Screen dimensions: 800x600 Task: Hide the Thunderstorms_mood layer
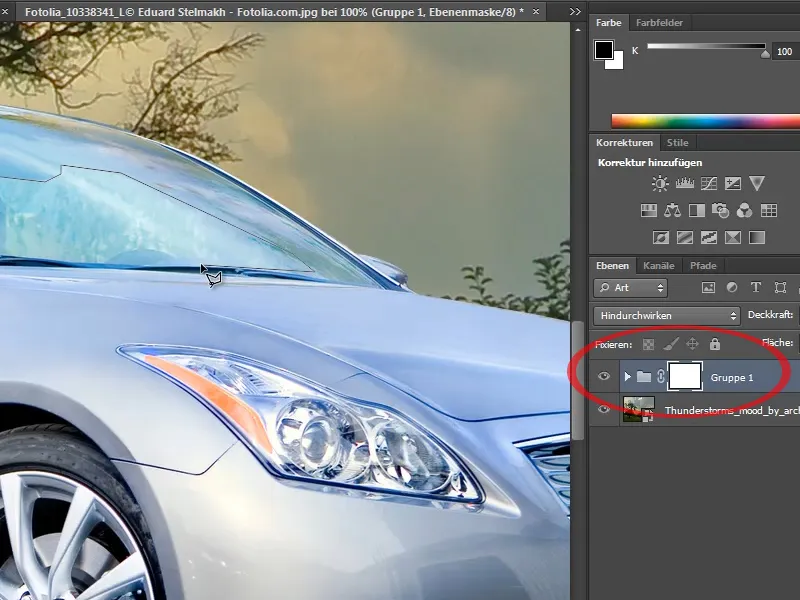[x=604, y=409]
